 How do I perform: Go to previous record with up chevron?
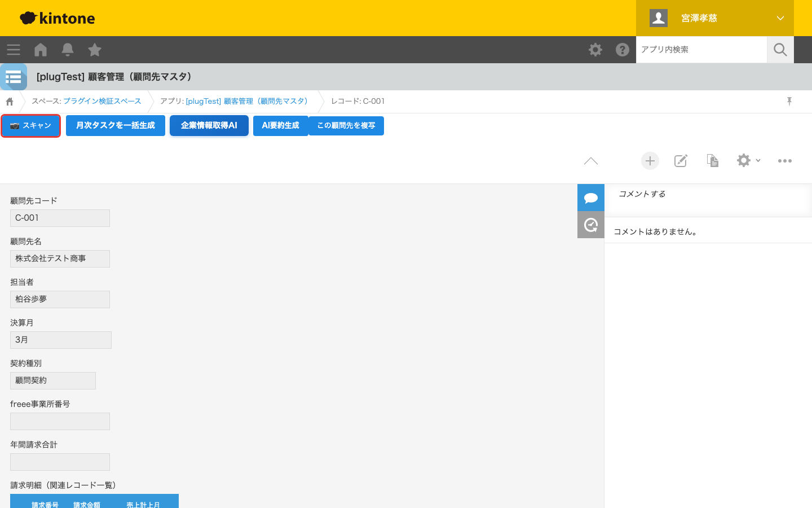click(x=591, y=161)
